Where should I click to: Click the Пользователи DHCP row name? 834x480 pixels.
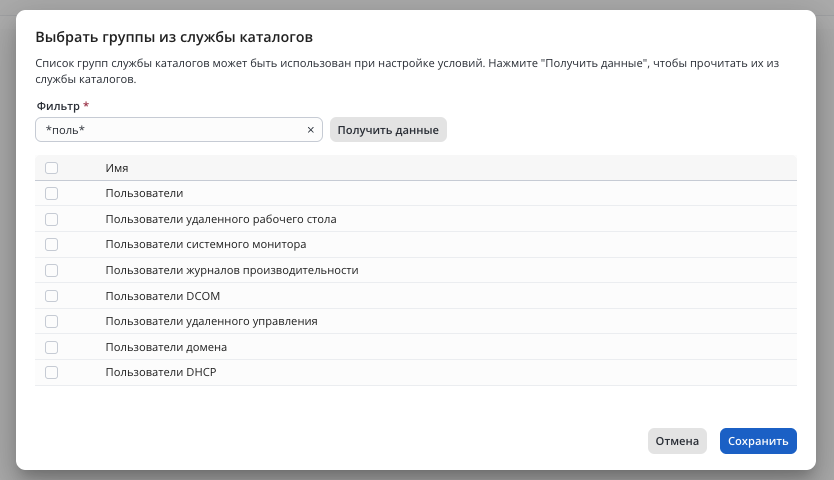click(x=161, y=372)
